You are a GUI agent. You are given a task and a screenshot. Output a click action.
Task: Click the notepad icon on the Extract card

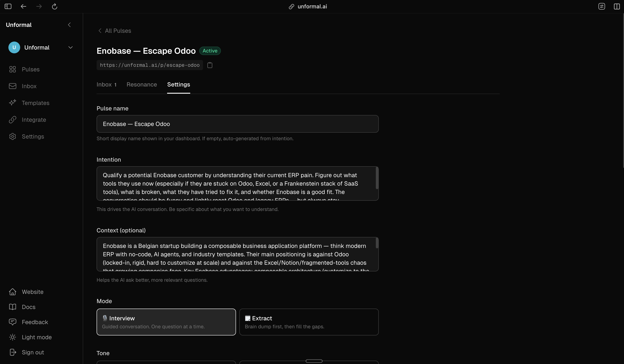click(x=248, y=318)
